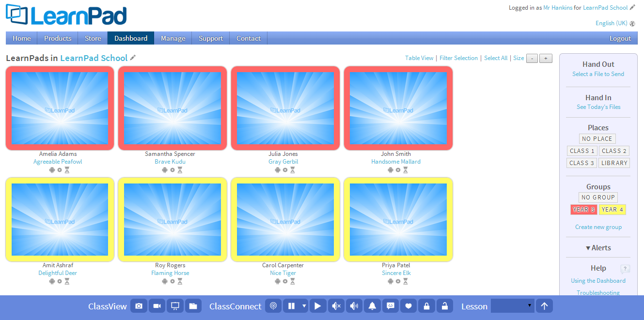This screenshot has height=320, width=644.
Task: Select the NO PLACE filter
Action: pos(597,139)
